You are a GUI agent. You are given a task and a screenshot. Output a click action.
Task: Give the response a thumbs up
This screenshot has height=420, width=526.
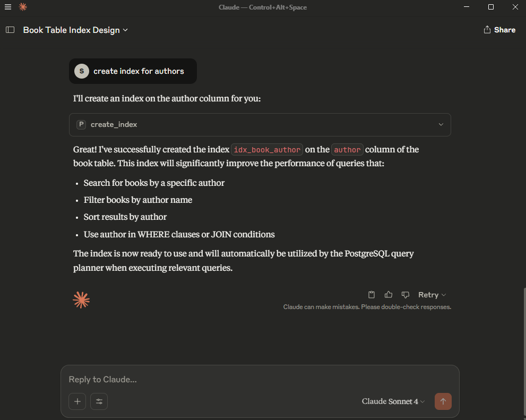pyautogui.click(x=389, y=295)
